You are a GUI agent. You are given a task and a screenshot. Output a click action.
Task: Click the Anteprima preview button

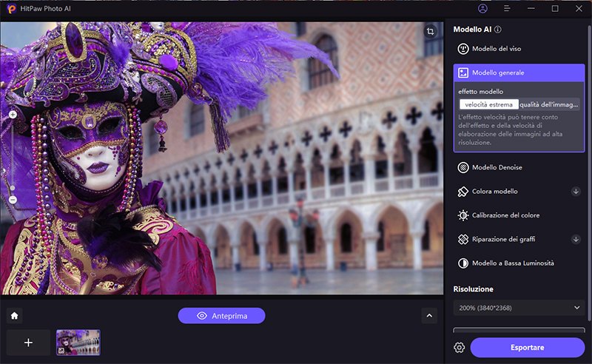tap(221, 316)
